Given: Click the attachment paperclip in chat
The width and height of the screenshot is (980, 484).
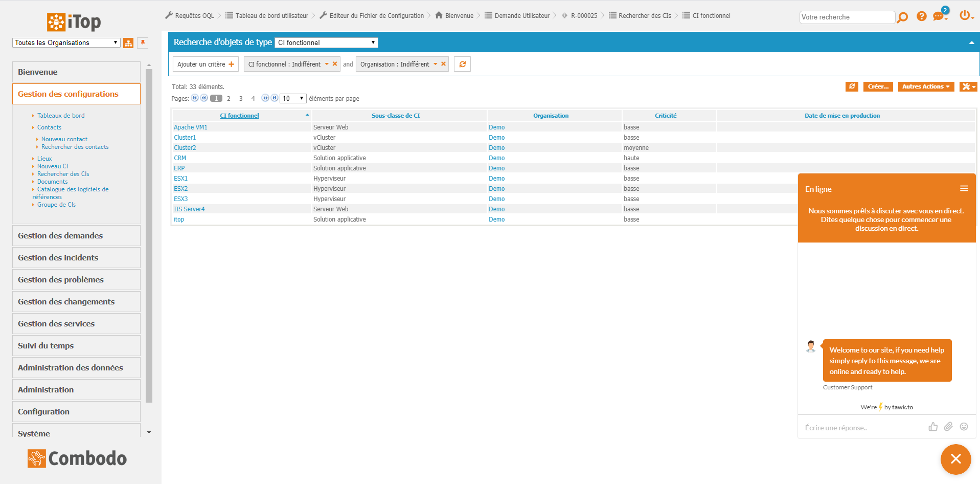Looking at the screenshot, I should pyautogui.click(x=948, y=427).
